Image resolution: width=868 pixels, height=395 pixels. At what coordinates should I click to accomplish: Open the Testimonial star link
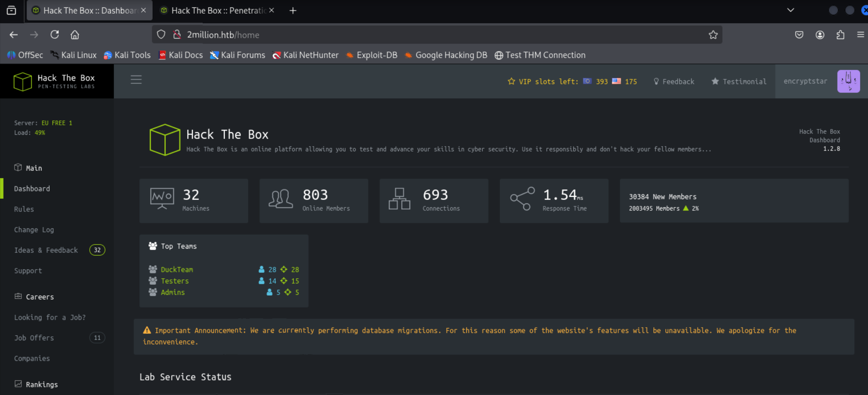coord(739,82)
